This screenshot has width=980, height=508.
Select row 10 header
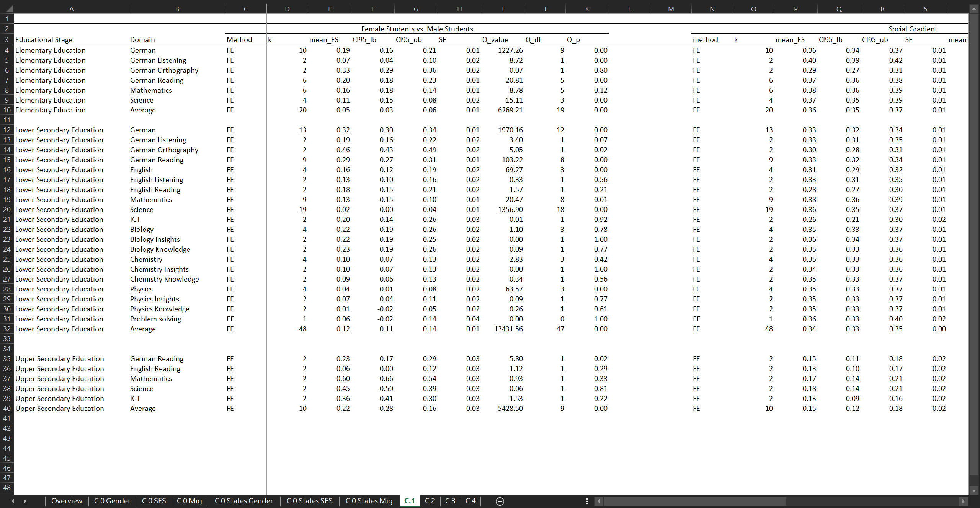[7, 110]
